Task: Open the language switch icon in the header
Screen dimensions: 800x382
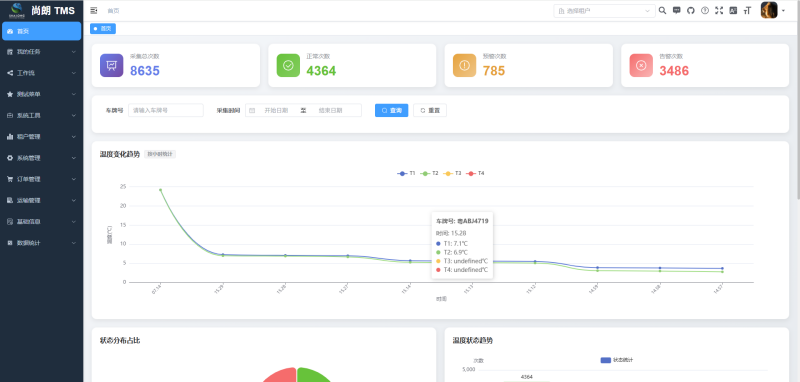Action: coord(733,10)
